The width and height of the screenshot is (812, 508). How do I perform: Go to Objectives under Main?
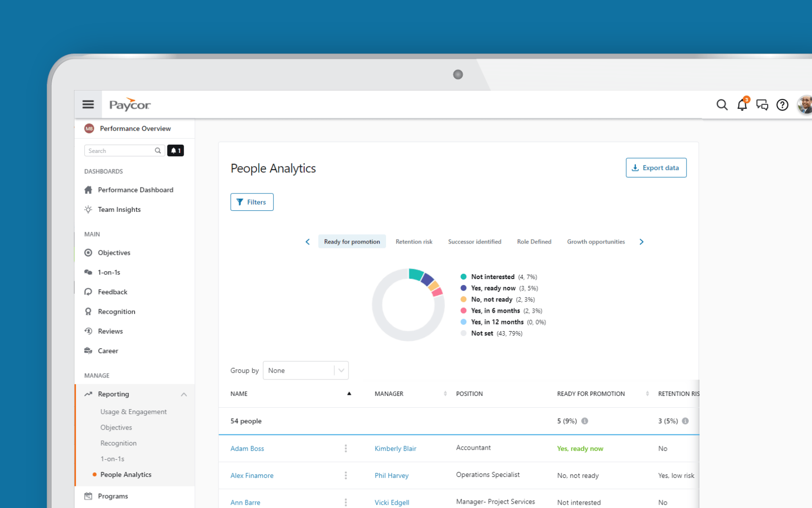coord(114,253)
